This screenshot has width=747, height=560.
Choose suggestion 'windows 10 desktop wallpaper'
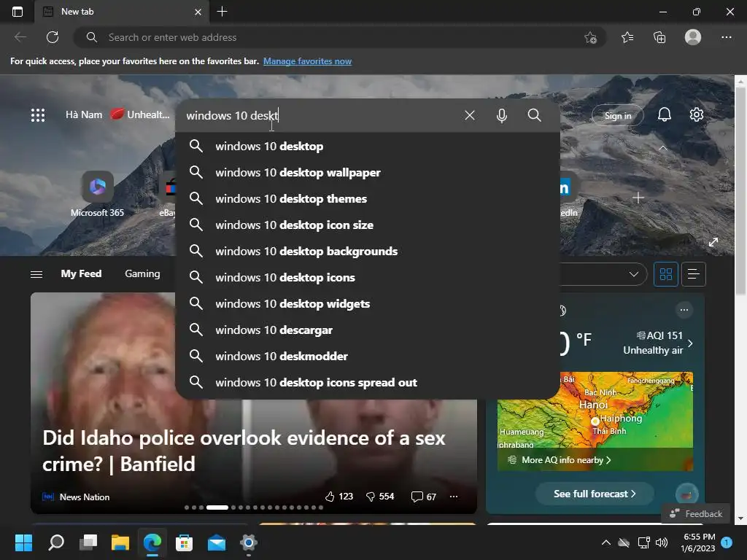tap(368, 172)
